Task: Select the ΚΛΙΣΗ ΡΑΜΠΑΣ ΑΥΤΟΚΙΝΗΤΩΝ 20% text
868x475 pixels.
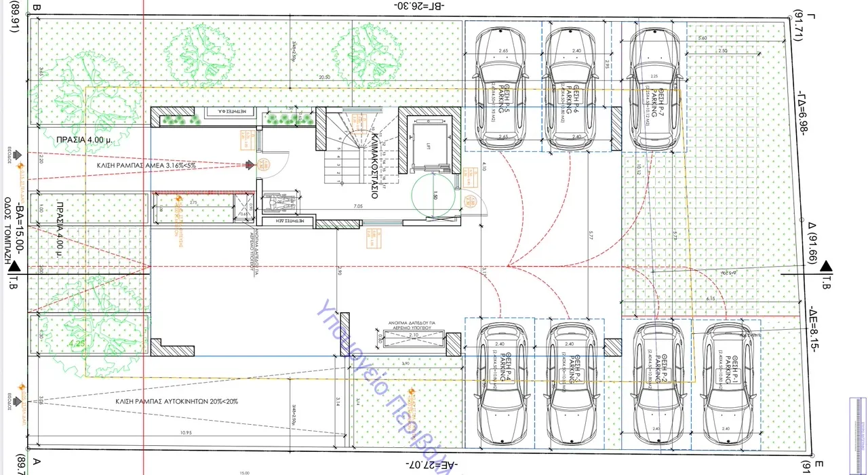Action: pos(176,402)
